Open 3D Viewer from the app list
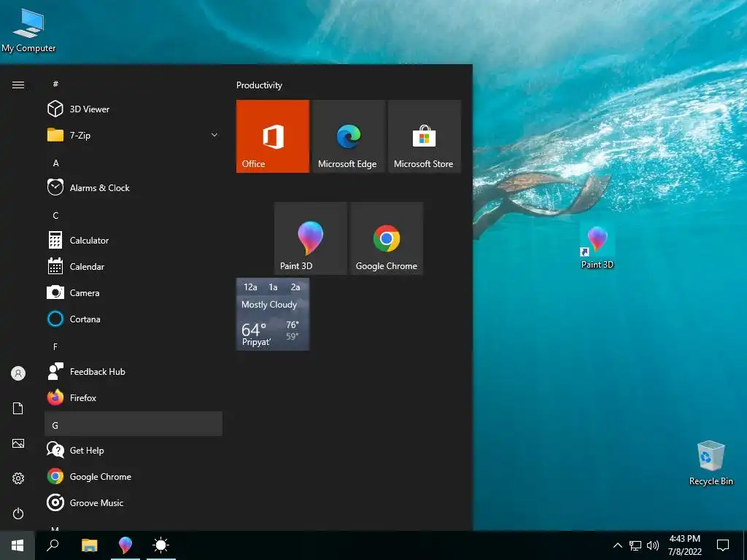 click(x=133, y=109)
